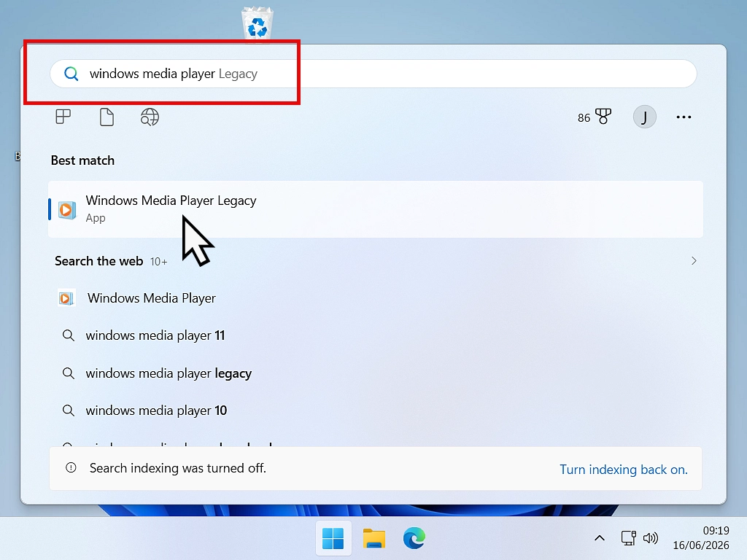Open the network status tray icon
Screen dimensions: 747x560
coord(628,539)
